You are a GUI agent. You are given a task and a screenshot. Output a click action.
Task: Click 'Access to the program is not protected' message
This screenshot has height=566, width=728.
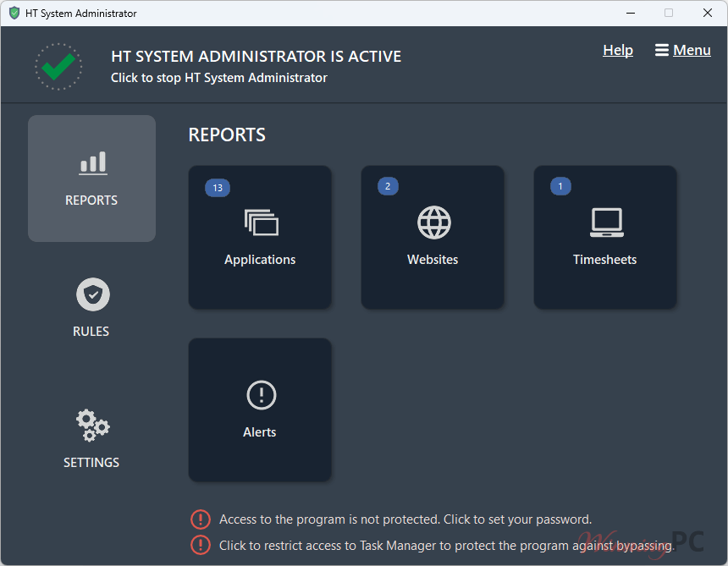click(405, 519)
